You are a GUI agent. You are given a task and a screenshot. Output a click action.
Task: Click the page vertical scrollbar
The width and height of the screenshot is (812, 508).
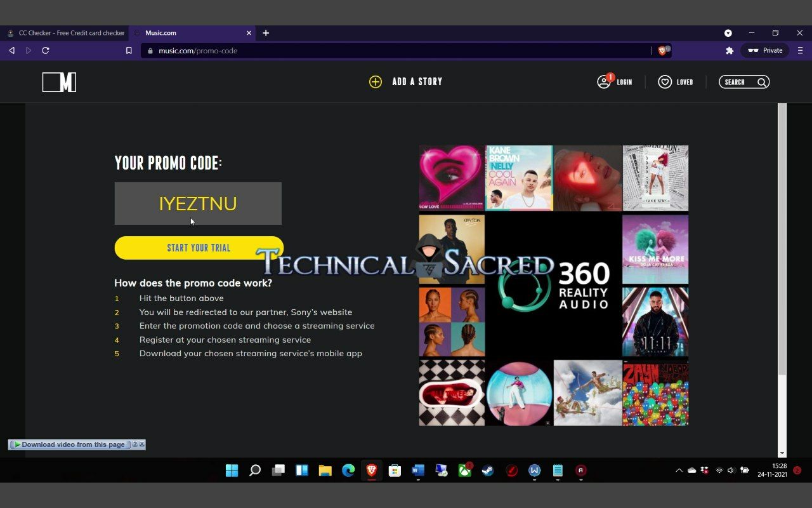pyautogui.click(x=782, y=239)
